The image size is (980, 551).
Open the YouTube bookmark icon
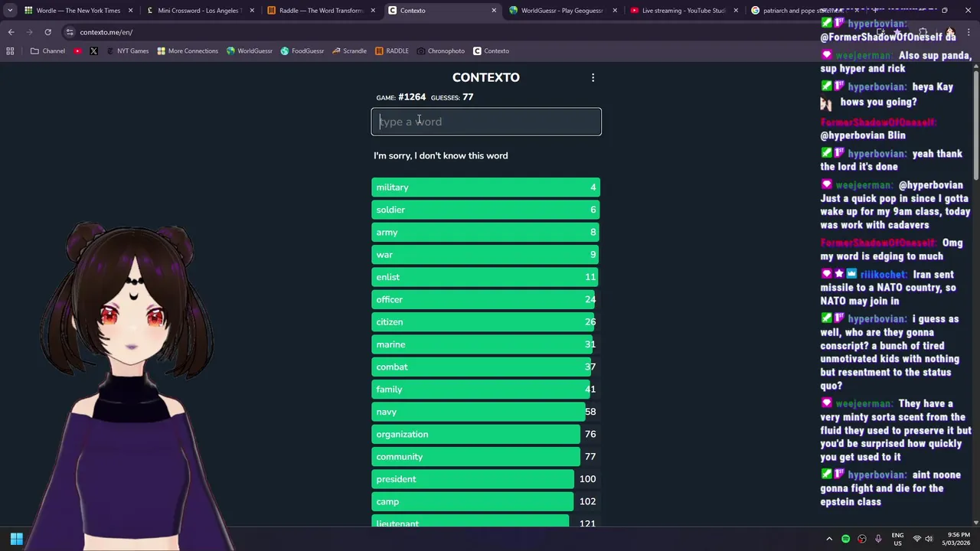tap(78, 51)
